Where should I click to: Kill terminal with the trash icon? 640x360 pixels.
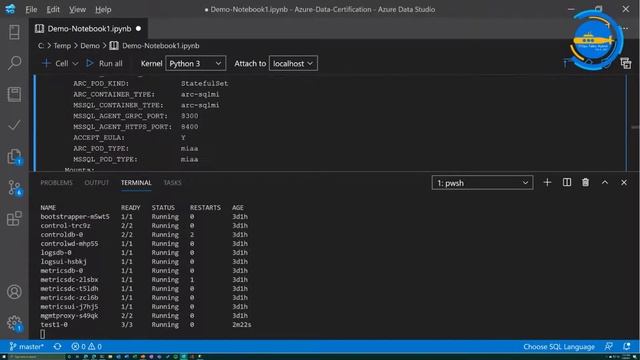[x=585, y=182]
